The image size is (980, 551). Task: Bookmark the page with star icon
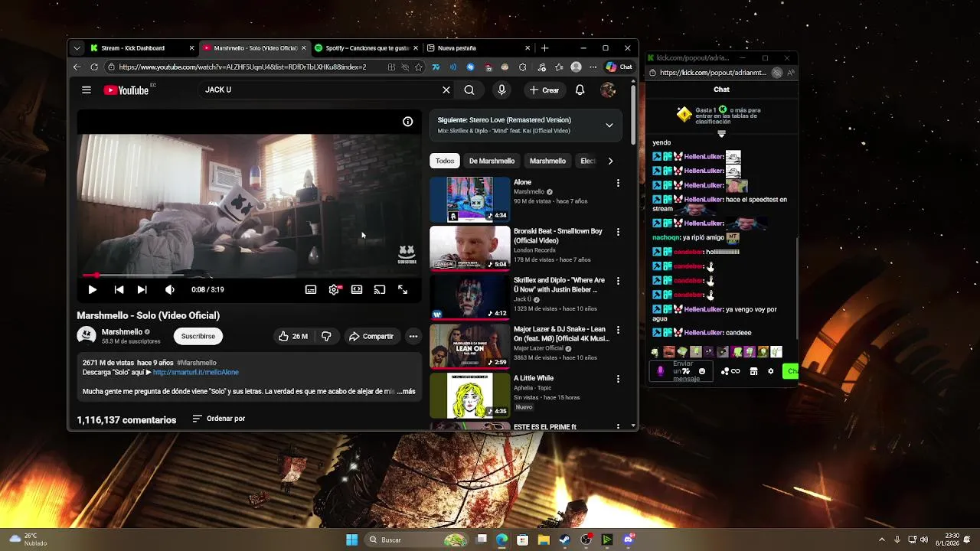tap(419, 67)
